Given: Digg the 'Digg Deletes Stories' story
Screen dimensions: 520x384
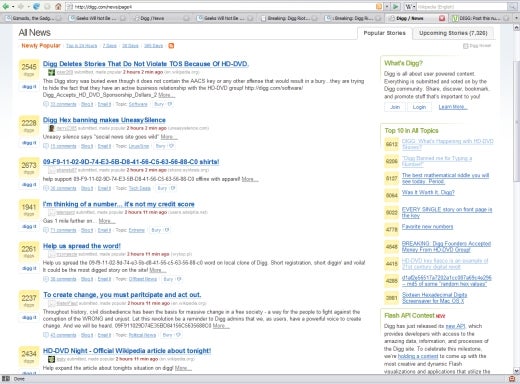Looking at the screenshot, I should point(29,87).
